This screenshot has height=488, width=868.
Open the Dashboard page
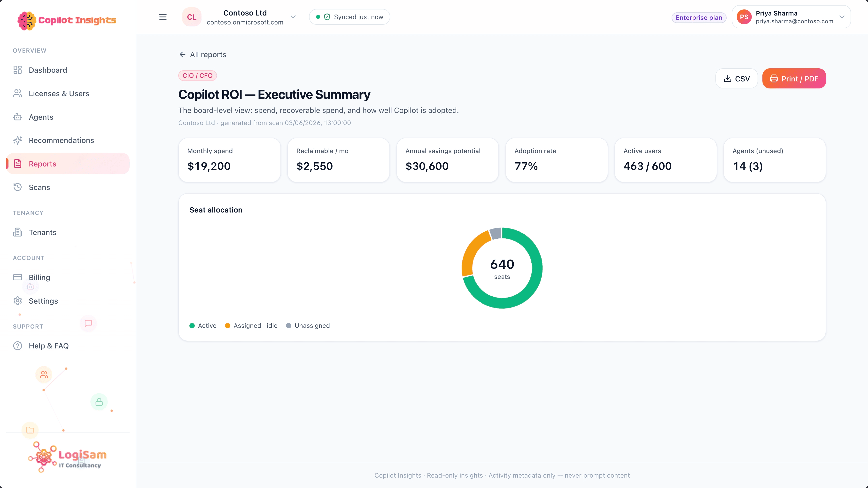pyautogui.click(x=68, y=70)
